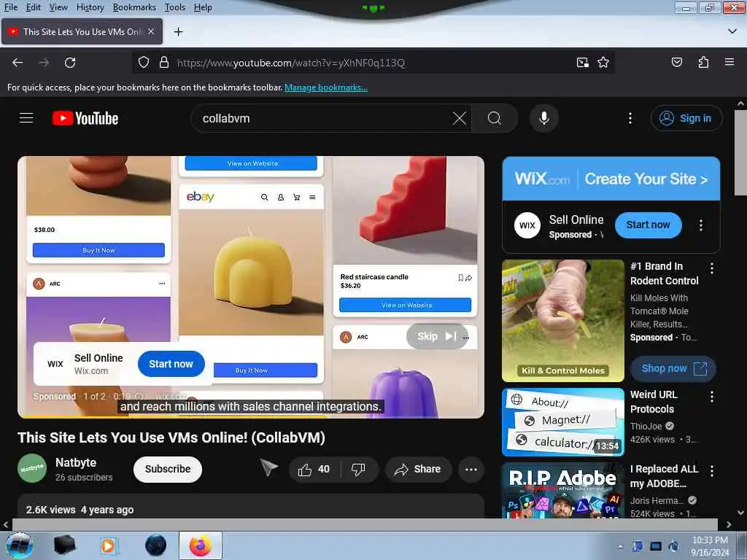Expand the list all tabs chevron
The image size is (747, 560).
[732, 31]
